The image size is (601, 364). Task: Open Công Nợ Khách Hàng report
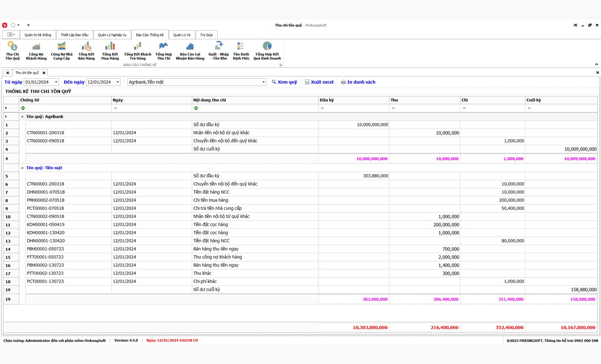[36, 50]
